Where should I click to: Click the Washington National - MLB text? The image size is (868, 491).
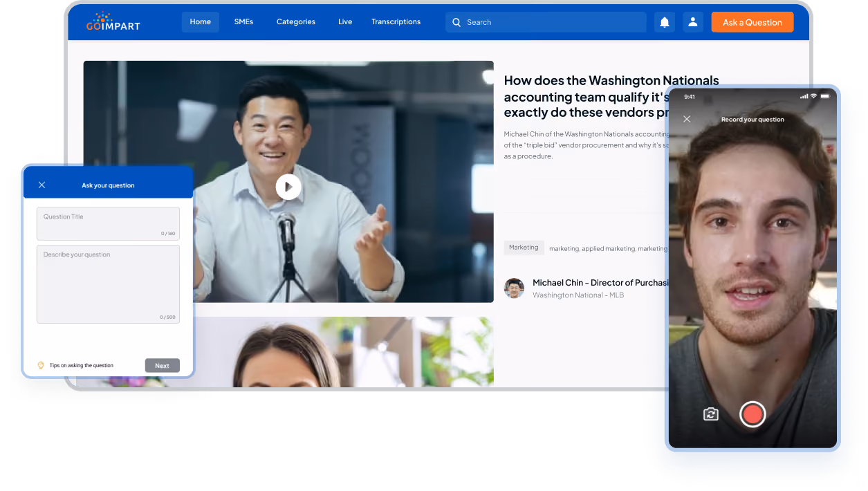[578, 295]
